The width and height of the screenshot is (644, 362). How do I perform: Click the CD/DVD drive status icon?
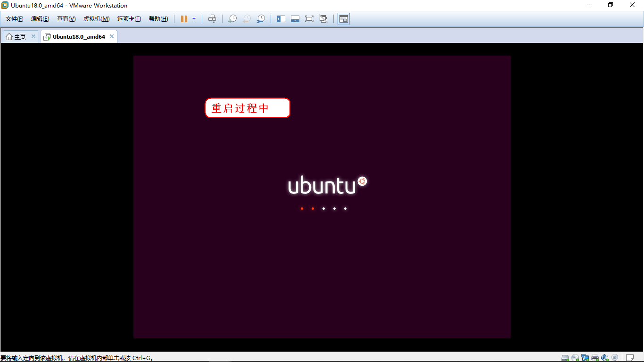point(575,358)
